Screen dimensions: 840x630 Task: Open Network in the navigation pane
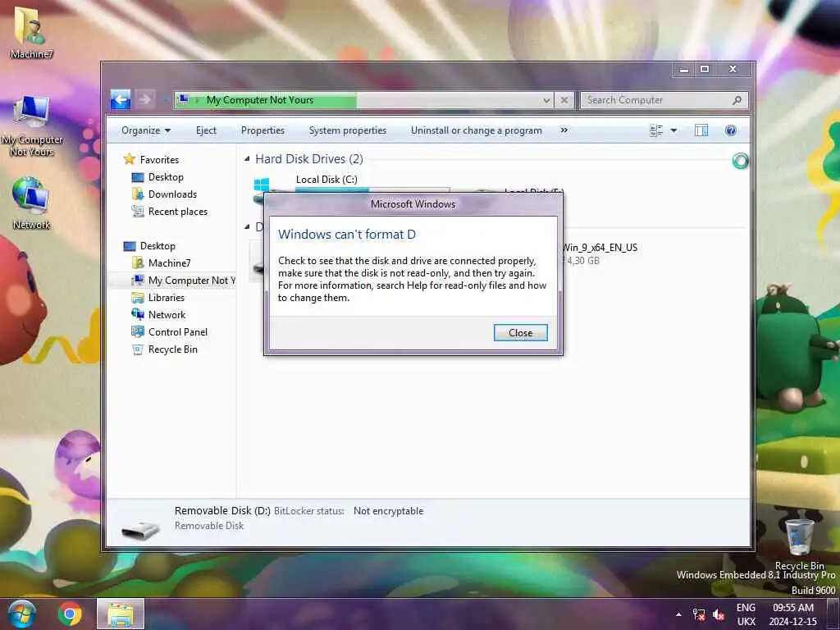click(167, 314)
